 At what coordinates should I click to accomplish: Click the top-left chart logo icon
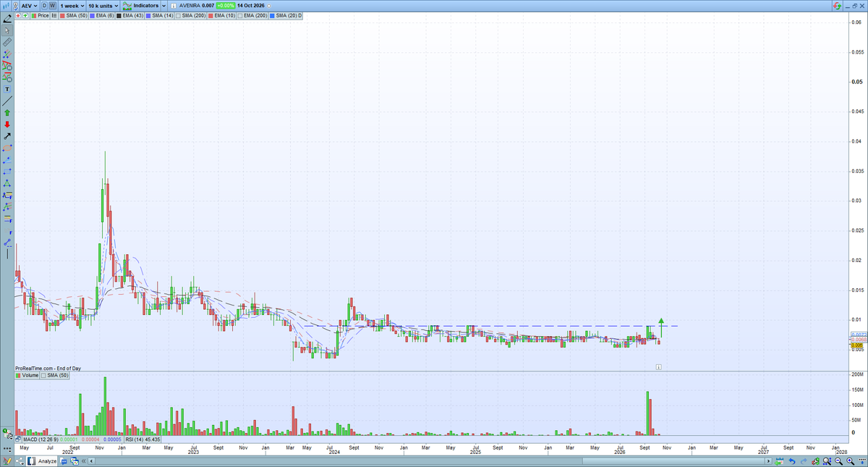pos(6,6)
